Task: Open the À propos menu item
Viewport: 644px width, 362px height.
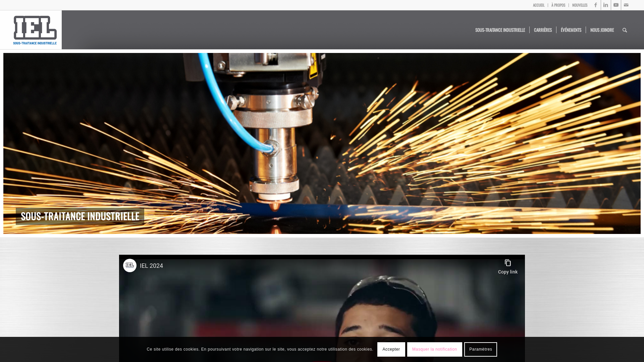Action: pos(558,5)
